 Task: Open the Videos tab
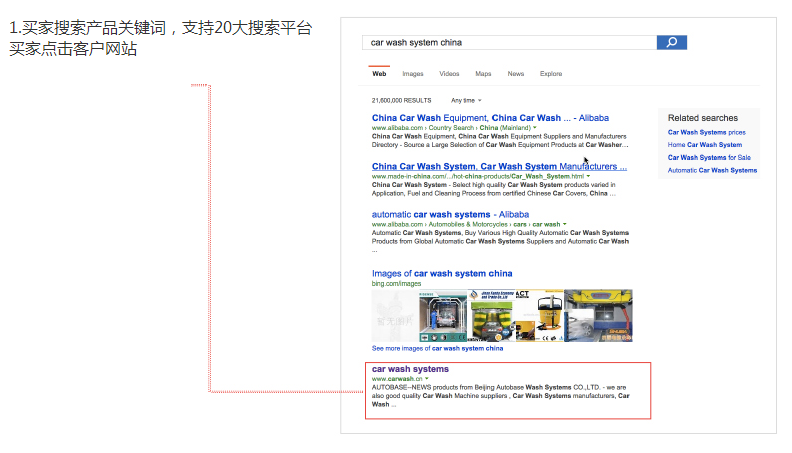(449, 74)
